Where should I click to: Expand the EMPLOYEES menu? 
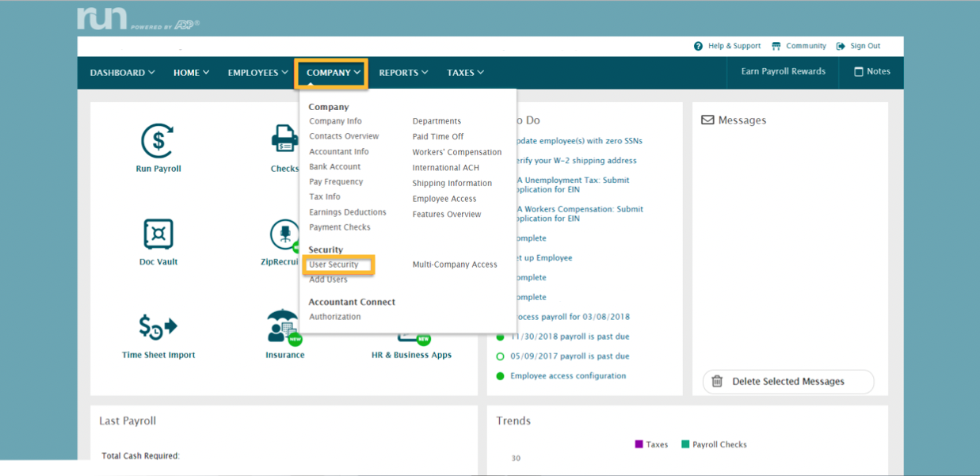pos(257,72)
